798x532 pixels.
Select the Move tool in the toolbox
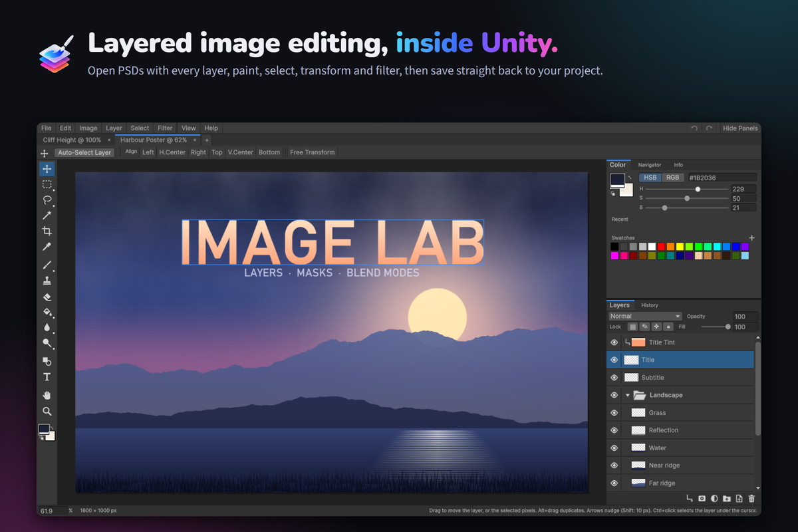[47, 169]
